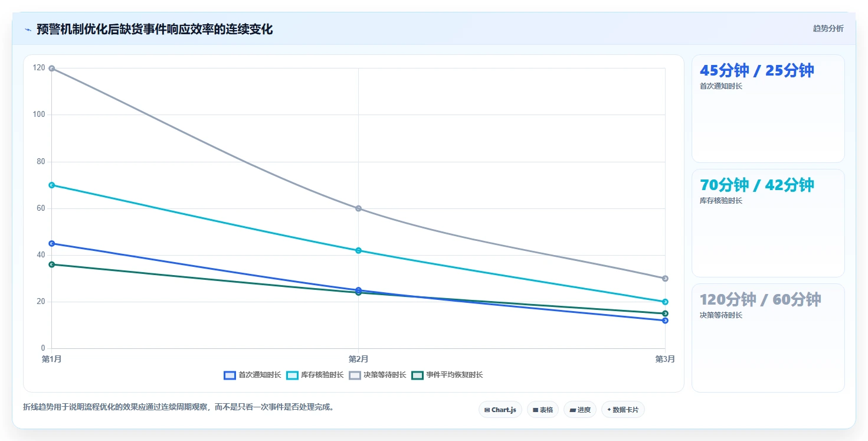
Task: Click the chart title 预警机制优化后缺货事件响应效率的连续变化
Action: tap(155, 30)
